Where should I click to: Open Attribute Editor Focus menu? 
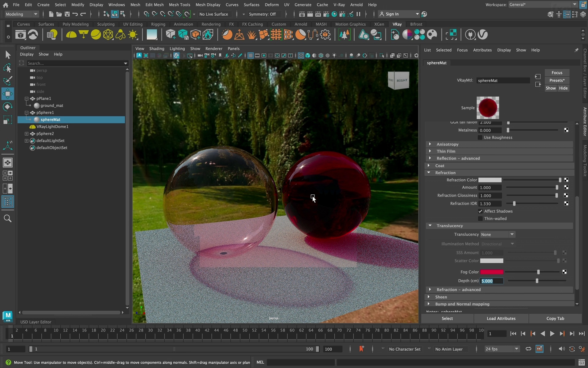462,50
